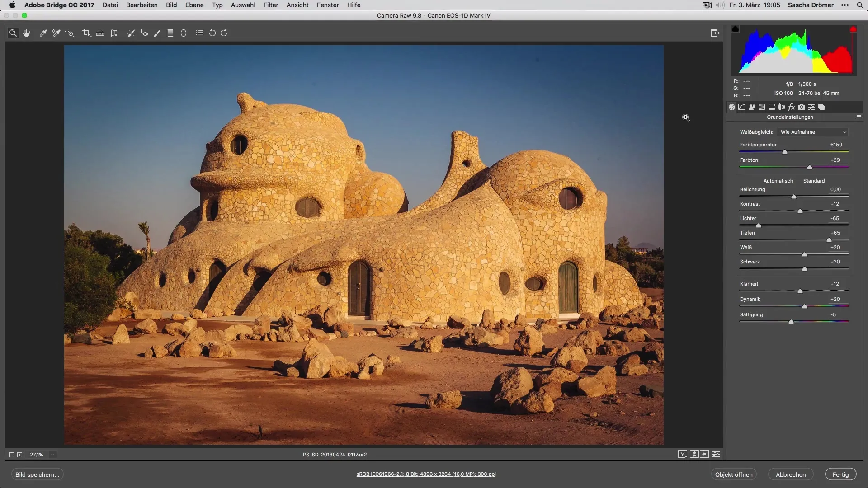This screenshot has height=488, width=868.
Task: Select the Graduated Filter tool
Action: [x=170, y=33]
